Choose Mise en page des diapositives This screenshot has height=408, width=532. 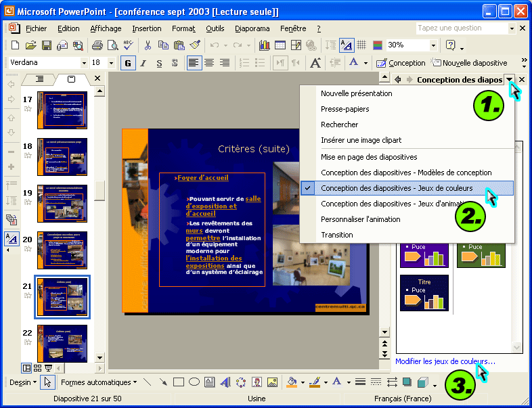click(x=407, y=157)
